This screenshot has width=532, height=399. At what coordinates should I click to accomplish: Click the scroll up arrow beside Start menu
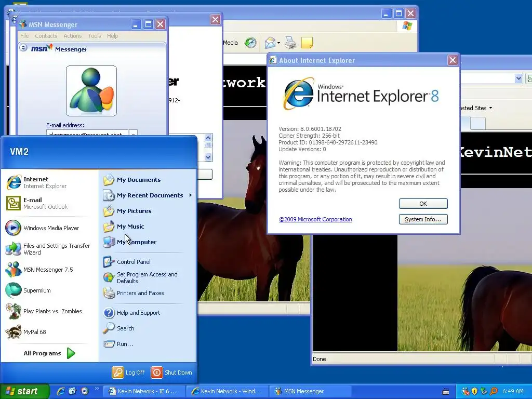click(x=208, y=138)
